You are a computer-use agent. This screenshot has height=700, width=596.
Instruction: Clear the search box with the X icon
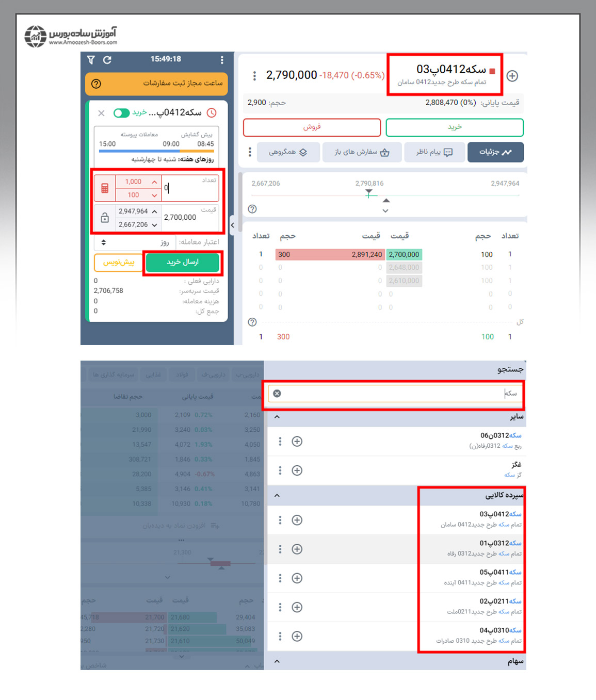277,394
